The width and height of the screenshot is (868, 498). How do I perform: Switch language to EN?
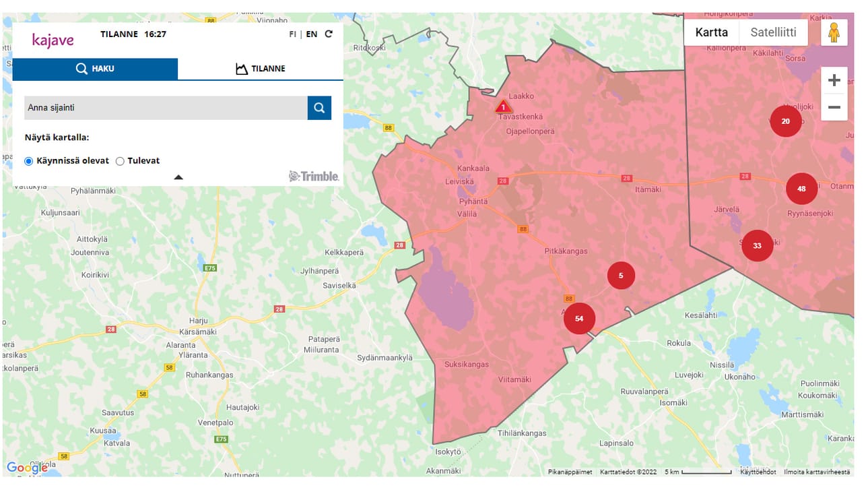coord(311,34)
